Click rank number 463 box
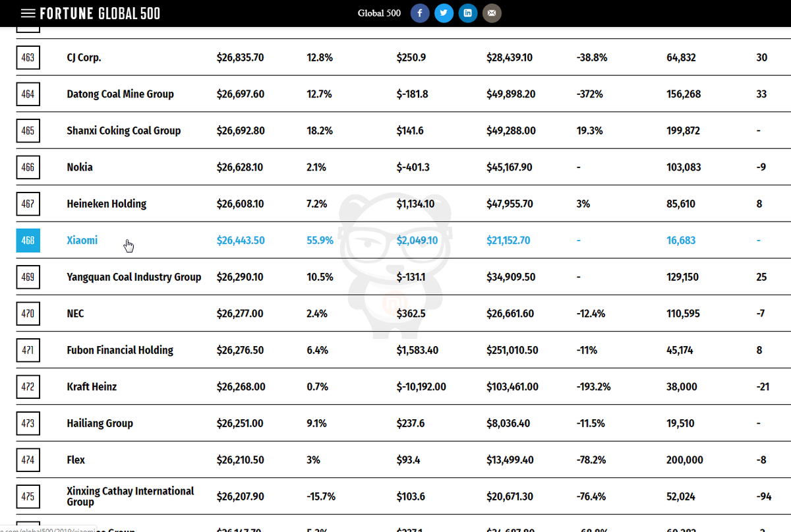The height and width of the screenshot is (532, 791). pyautogui.click(x=28, y=57)
